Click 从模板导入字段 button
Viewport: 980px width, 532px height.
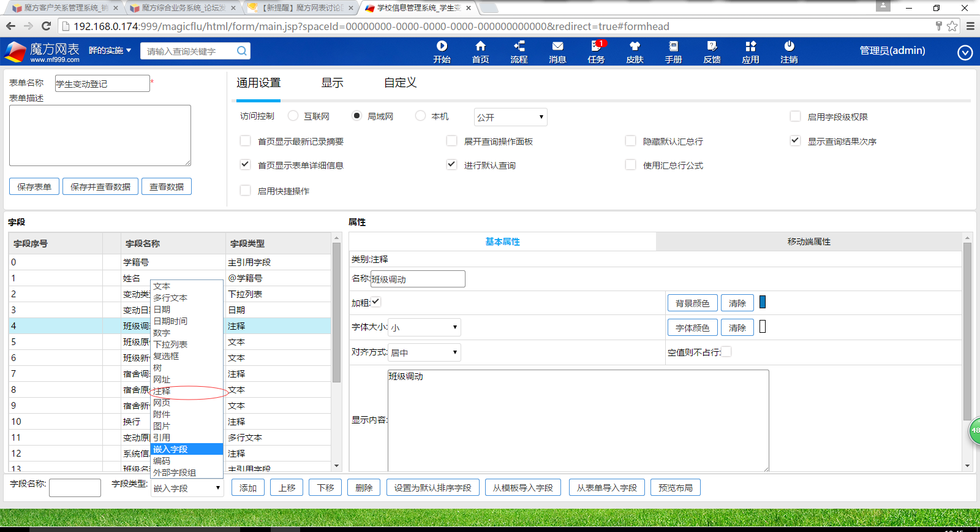[x=523, y=487]
